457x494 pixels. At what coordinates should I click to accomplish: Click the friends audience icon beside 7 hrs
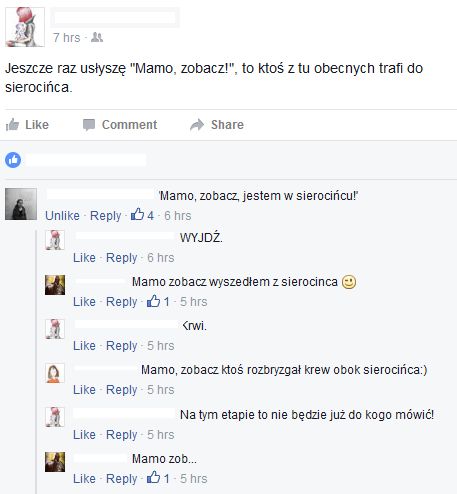tap(97, 37)
